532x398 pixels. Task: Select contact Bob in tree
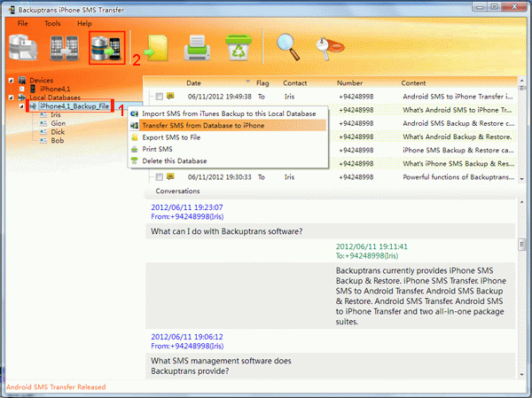coord(57,140)
